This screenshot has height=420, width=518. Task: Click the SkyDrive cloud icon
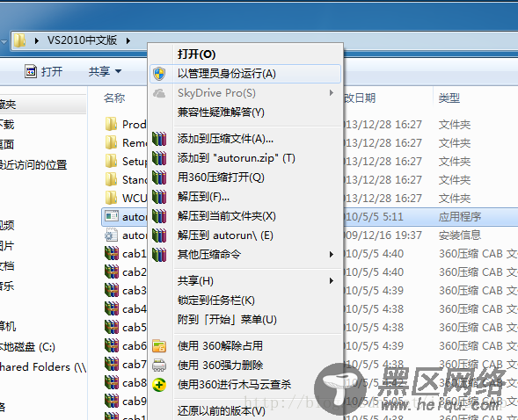[159, 93]
